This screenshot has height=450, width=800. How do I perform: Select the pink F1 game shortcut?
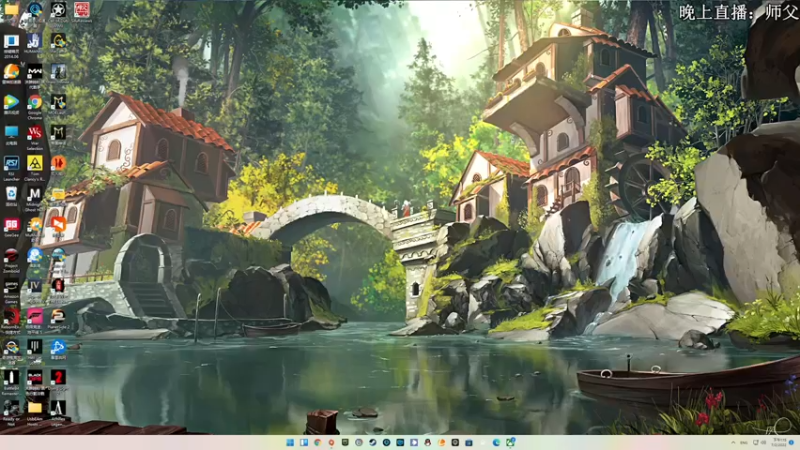(x=35, y=317)
